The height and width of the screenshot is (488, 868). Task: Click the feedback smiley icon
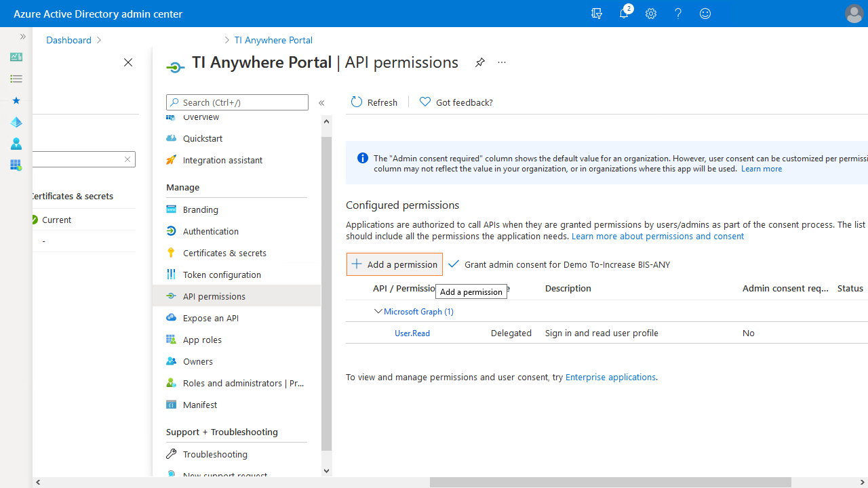pyautogui.click(x=705, y=14)
